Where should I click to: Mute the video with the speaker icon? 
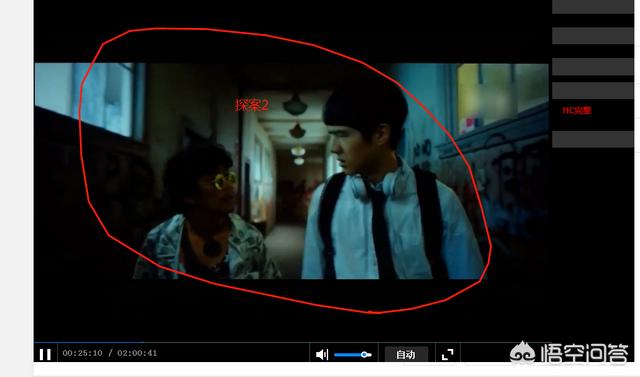(x=322, y=355)
